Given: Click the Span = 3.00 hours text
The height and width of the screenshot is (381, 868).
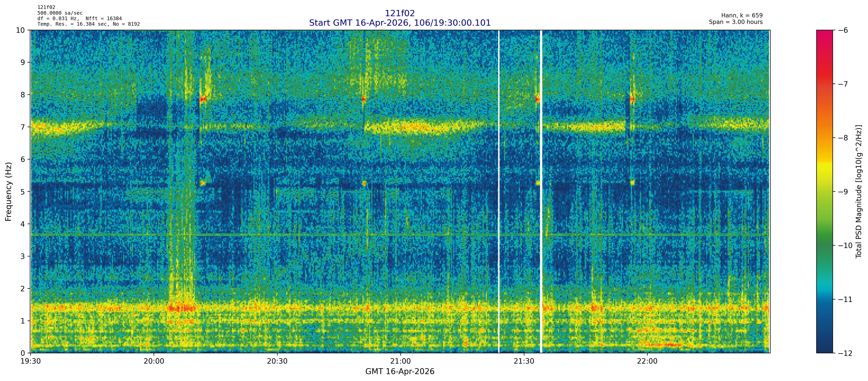Looking at the screenshot, I should 736,22.
